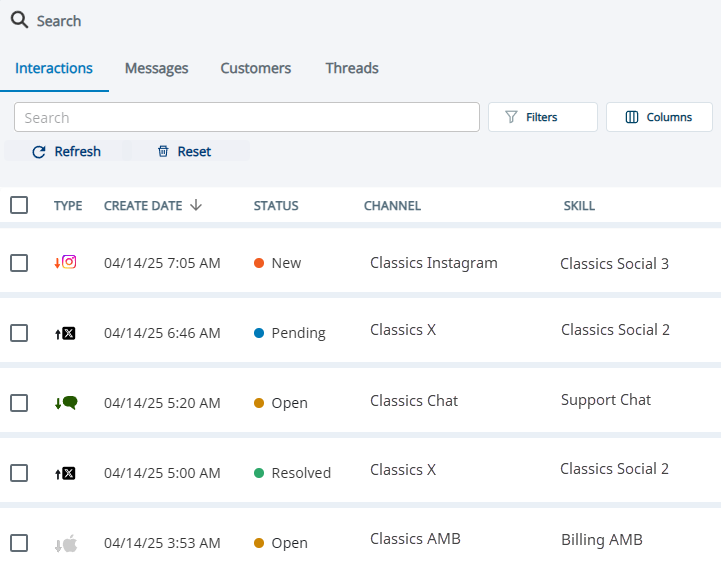Click the Billing AMB skill cell
The image size is (721, 571).
click(x=601, y=540)
